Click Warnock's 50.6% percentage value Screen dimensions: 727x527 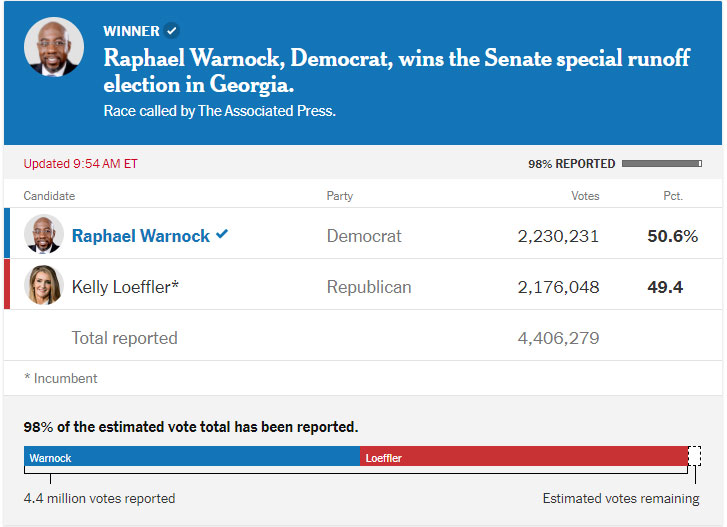(672, 236)
